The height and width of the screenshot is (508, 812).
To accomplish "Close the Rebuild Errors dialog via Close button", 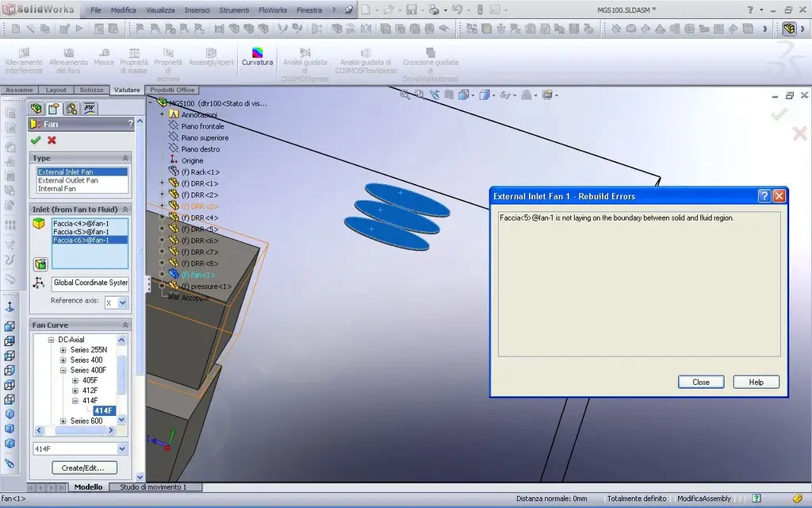I will [701, 382].
